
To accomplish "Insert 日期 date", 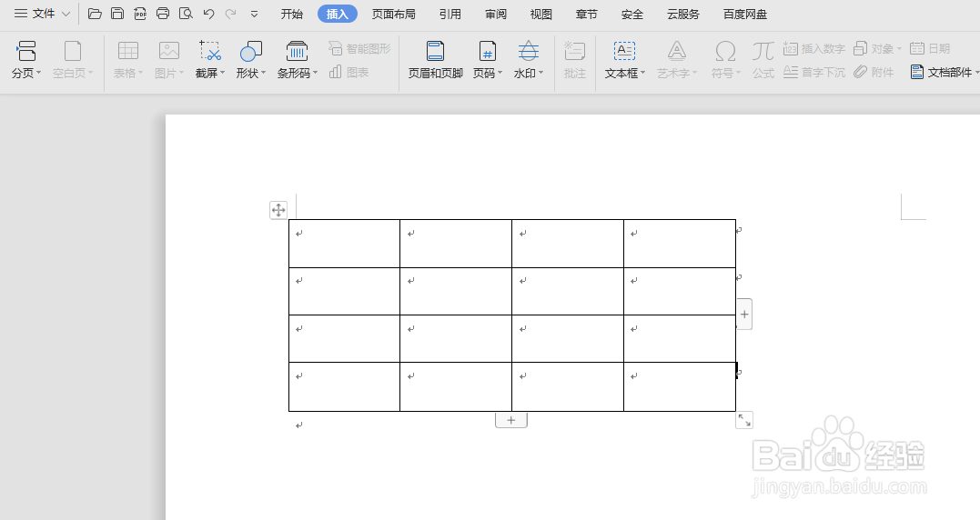I will pyautogui.click(x=930, y=49).
